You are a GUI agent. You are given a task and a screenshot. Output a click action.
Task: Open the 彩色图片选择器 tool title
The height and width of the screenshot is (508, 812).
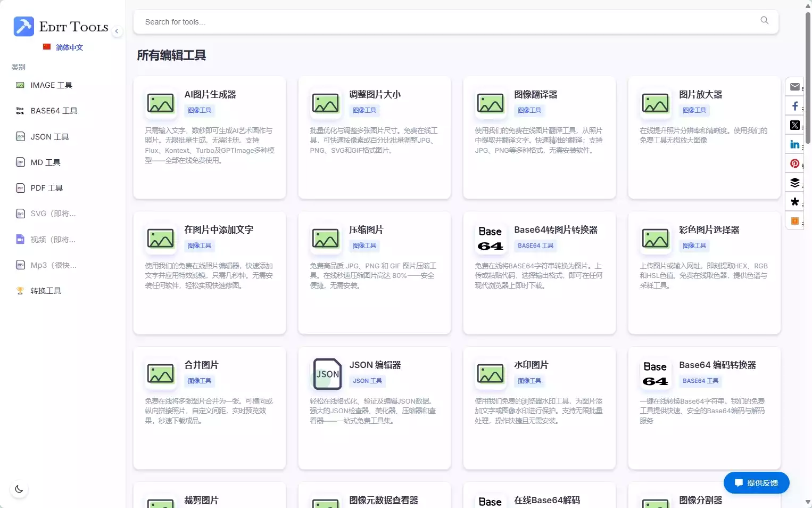tap(709, 230)
